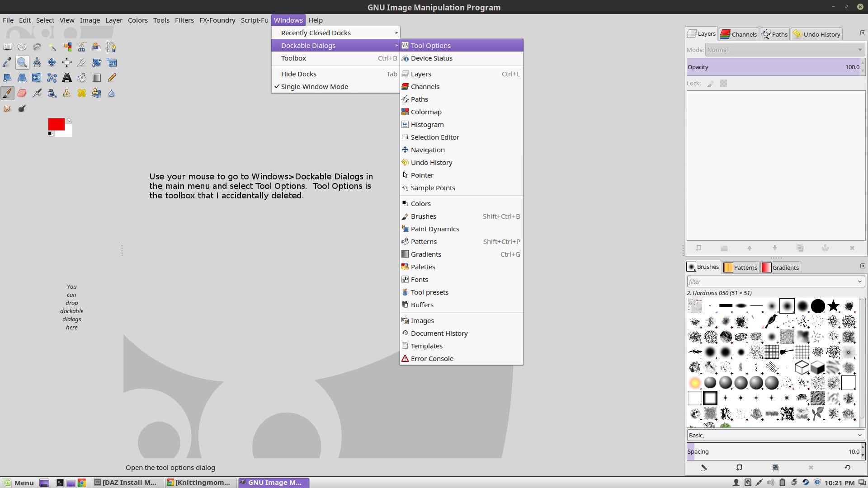The image size is (868, 488).
Task: Choose Tool Options from Dockable Dialogs
Action: point(430,46)
